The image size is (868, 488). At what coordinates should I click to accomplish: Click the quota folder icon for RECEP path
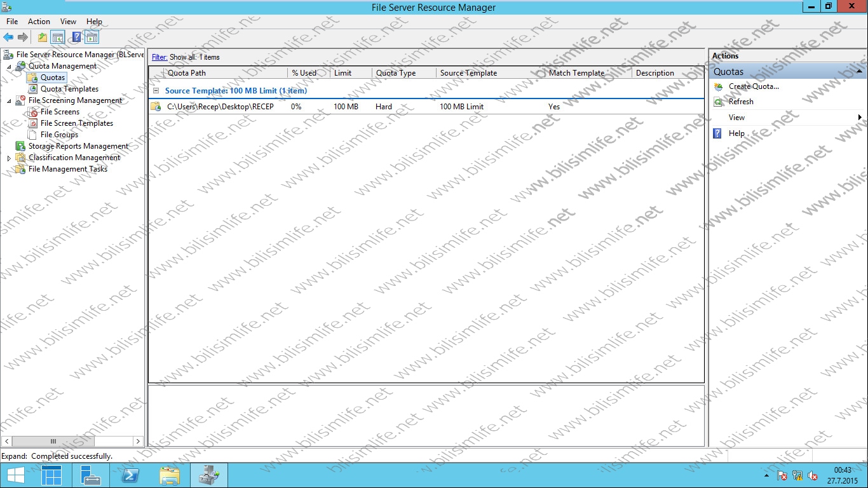156,107
